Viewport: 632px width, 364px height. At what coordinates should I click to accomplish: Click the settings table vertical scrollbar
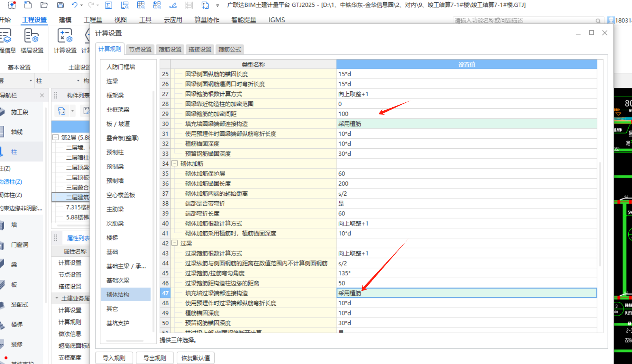point(600,213)
